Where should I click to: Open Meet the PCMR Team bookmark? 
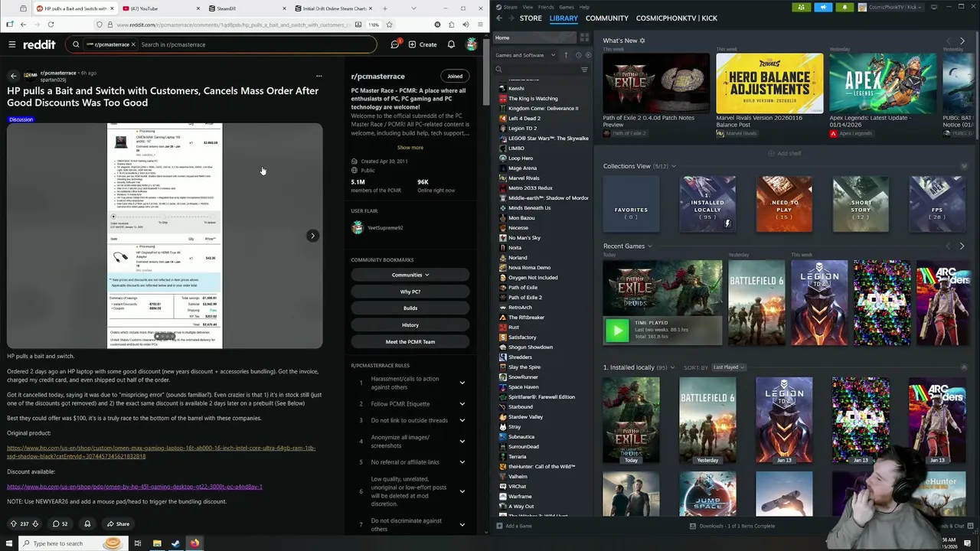click(410, 342)
